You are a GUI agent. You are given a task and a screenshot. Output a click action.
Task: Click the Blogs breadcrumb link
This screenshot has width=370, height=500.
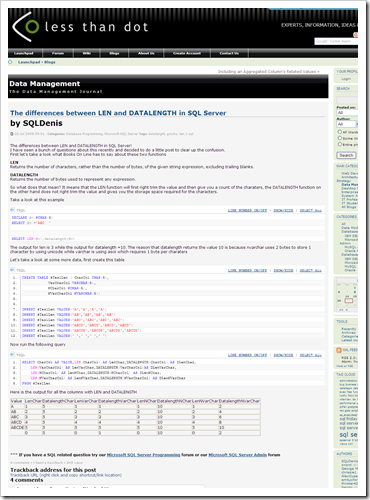coord(50,62)
